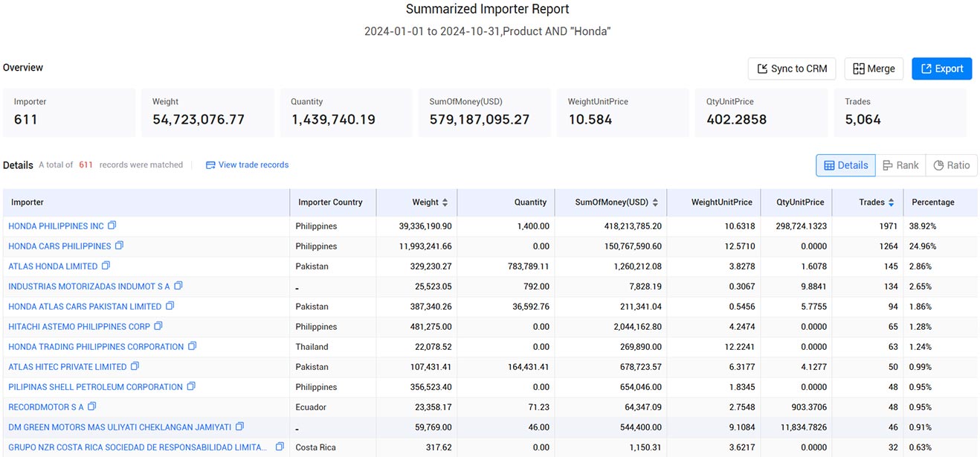Open PILIPINAS SHELL PETROLEUM CORPORATION link
The image size is (980, 457).
click(x=95, y=387)
